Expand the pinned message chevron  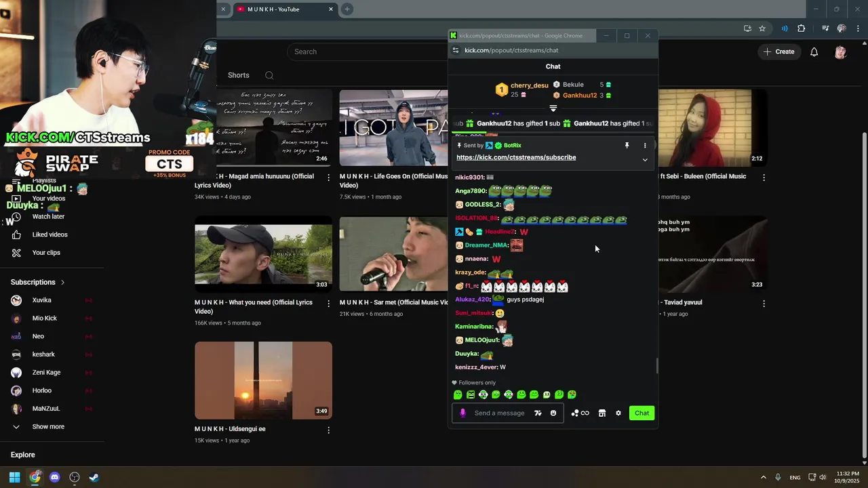coord(645,160)
